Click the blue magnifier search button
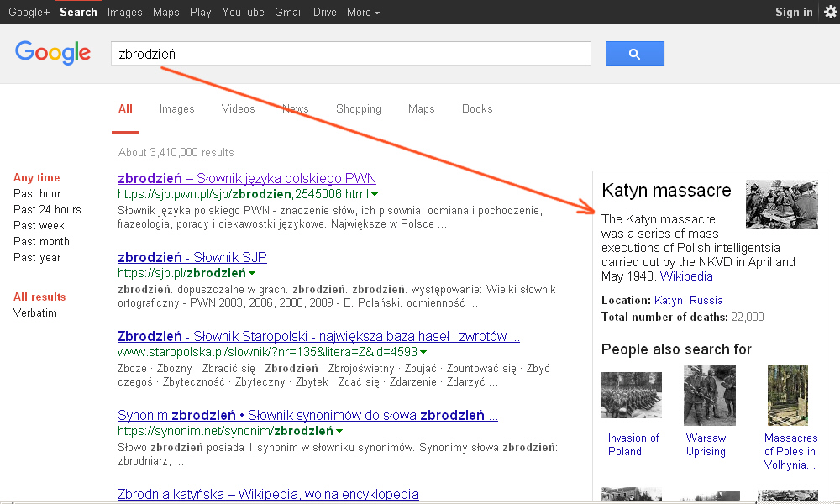The height and width of the screenshot is (504, 840). click(x=634, y=54)
